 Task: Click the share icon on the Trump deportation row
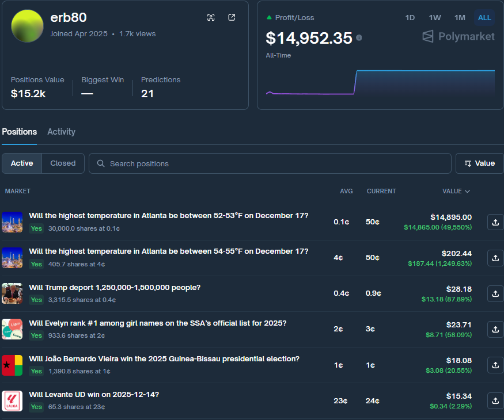(495, 293)
